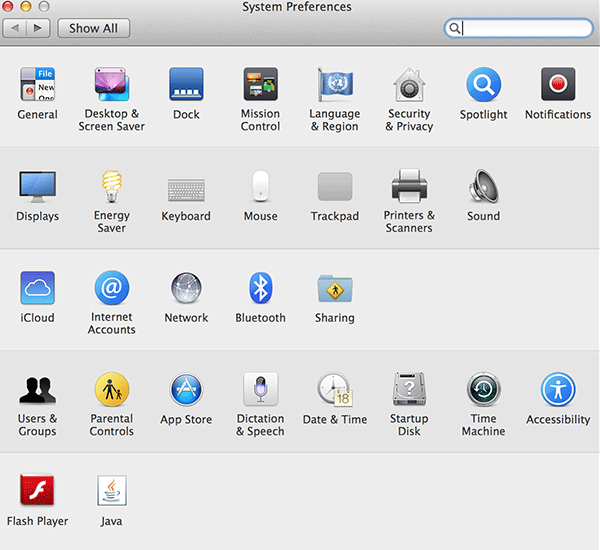
Task: Open the Accessibility preferences
Action: point(558,391)
